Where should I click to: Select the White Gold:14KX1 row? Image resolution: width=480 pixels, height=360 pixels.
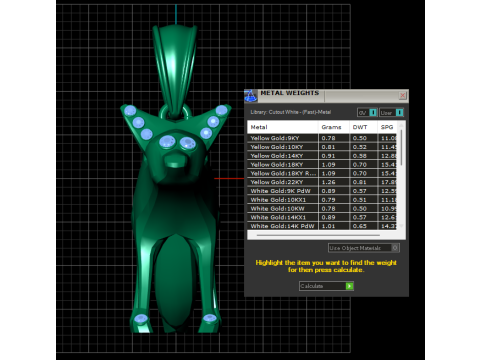(x=322, y=217)
